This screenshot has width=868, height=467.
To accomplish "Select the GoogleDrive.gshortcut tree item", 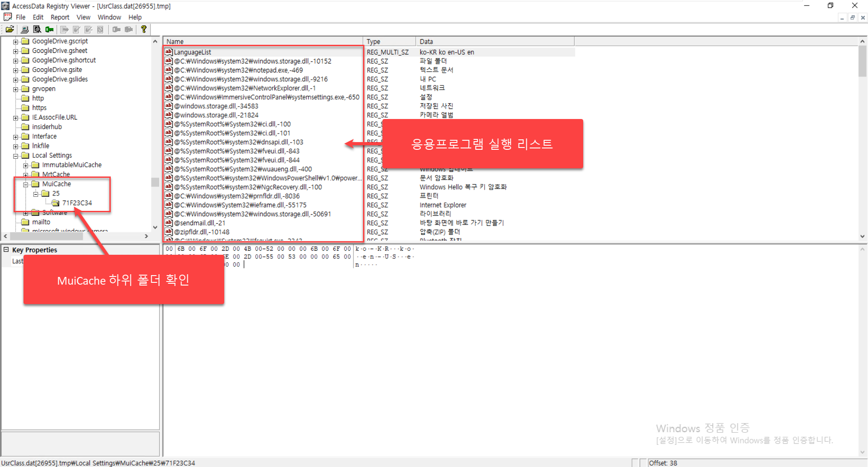I will point(64,60).
